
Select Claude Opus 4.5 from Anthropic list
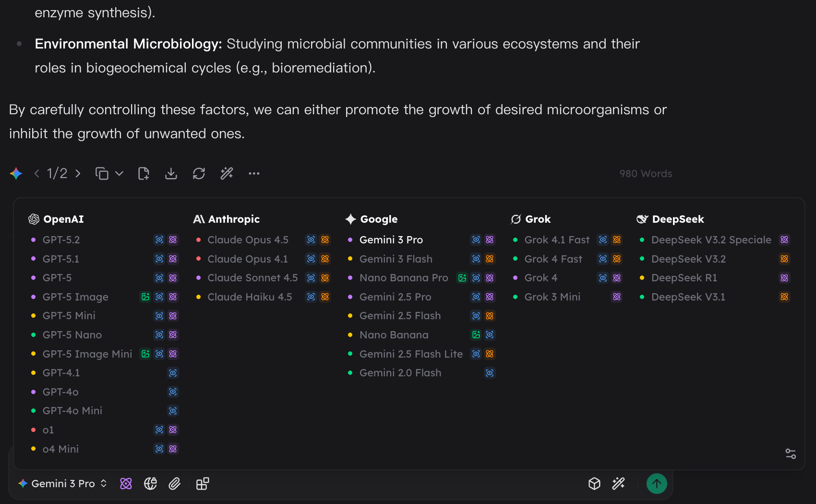248,240
